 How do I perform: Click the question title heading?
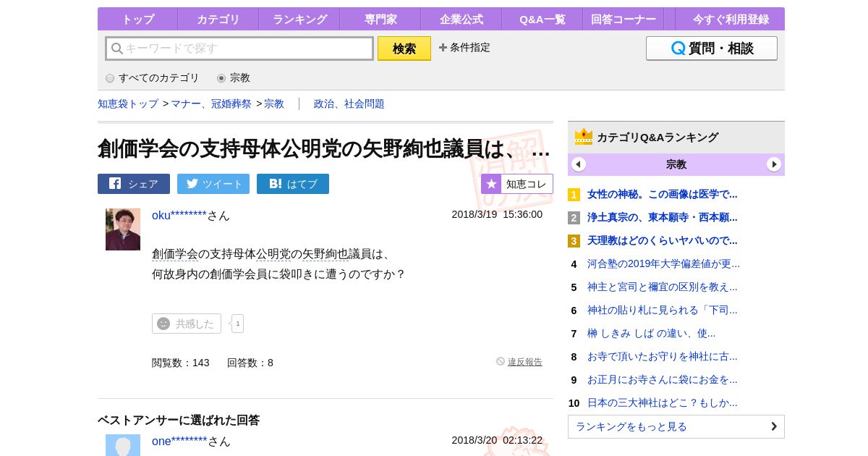[x=324, y=148]
